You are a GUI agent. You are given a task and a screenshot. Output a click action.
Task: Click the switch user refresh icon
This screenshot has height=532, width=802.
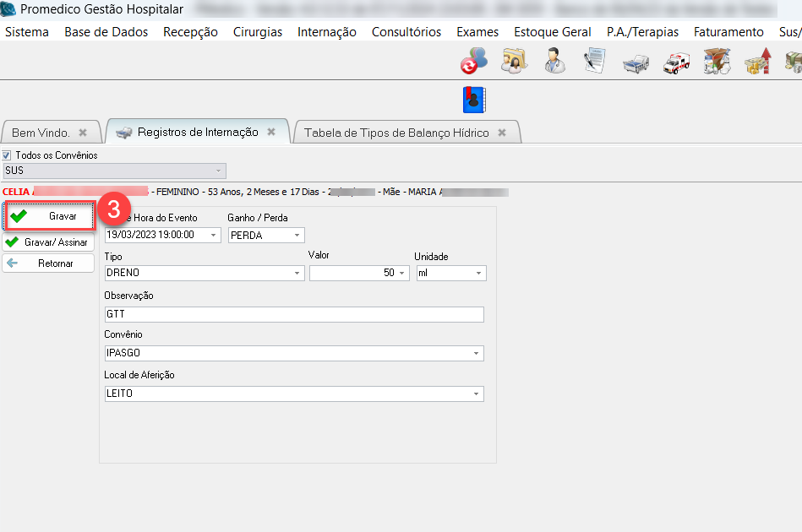click(473, 61)
